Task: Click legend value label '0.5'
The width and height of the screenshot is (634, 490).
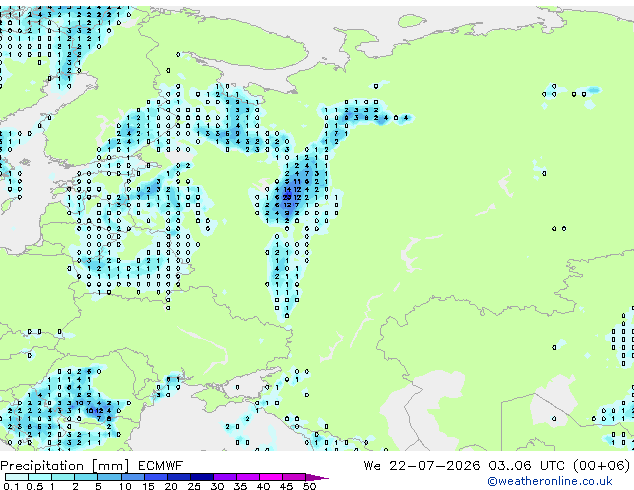Action: [35, 486]
